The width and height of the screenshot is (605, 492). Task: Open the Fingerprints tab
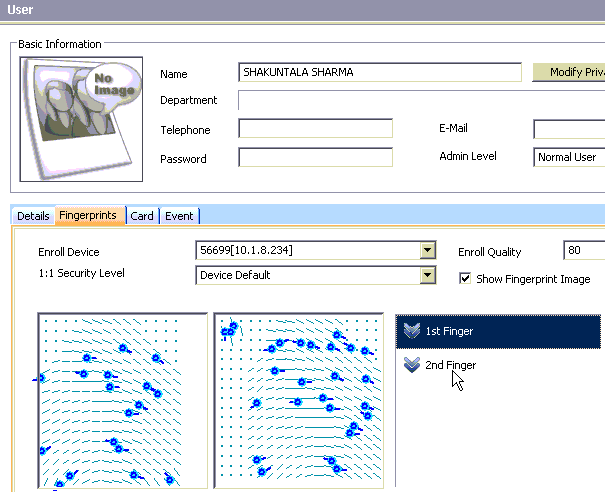tap(88, 216)
